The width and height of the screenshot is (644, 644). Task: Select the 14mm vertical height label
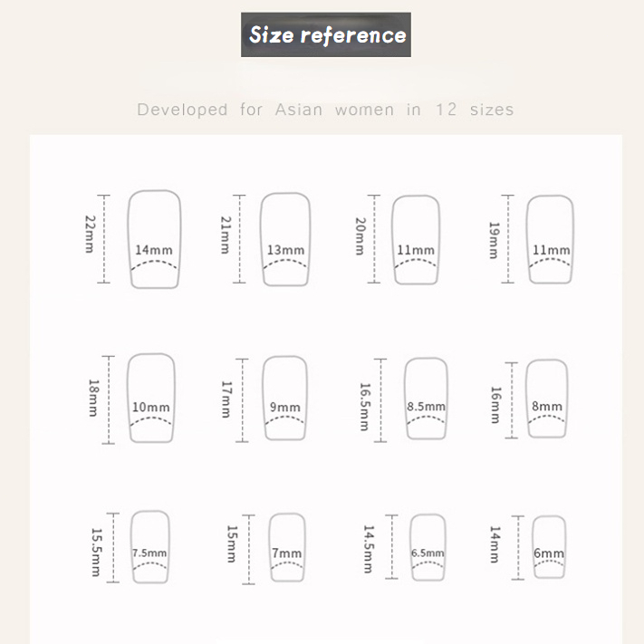point(495,546)
